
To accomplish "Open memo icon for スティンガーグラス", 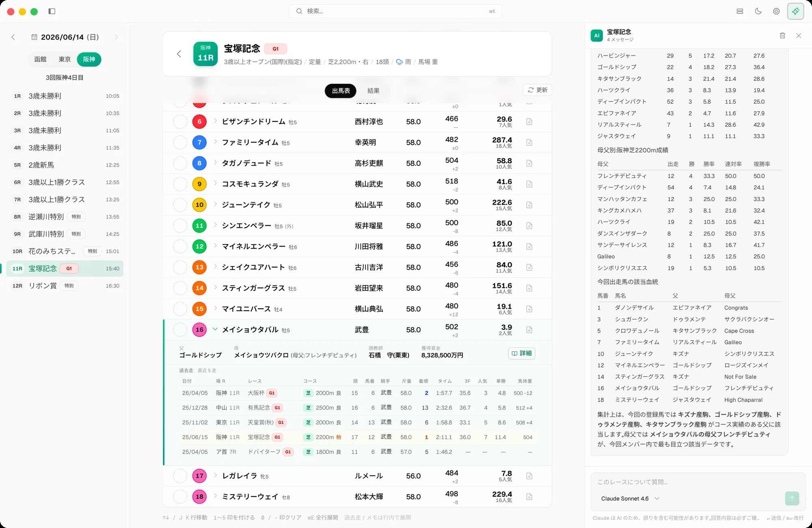I will 529,288.
